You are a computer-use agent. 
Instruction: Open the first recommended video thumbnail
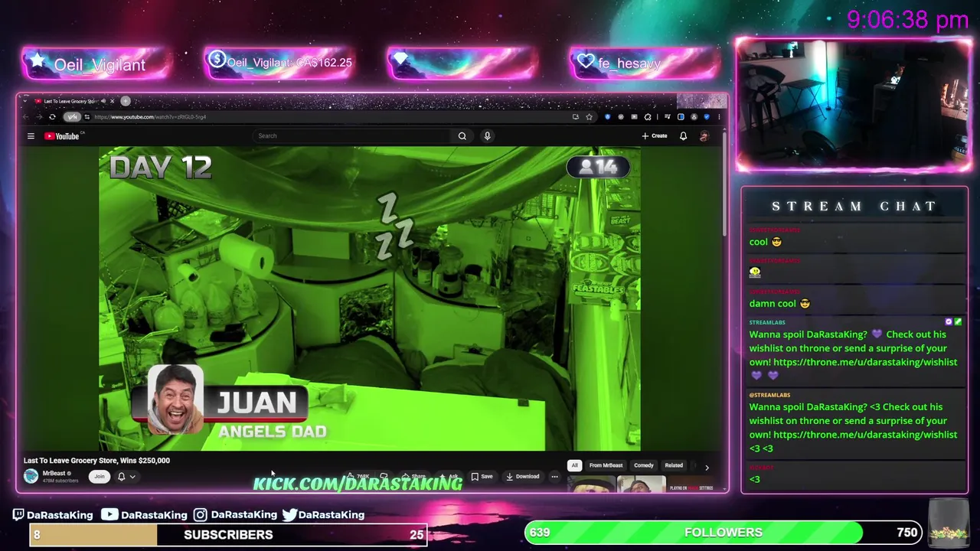pos(591,484)
